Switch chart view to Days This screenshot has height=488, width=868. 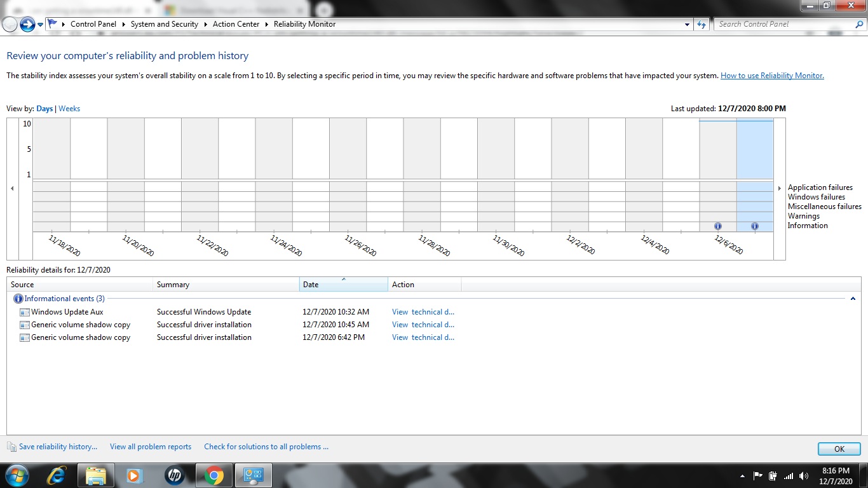(x=44, y=109)
